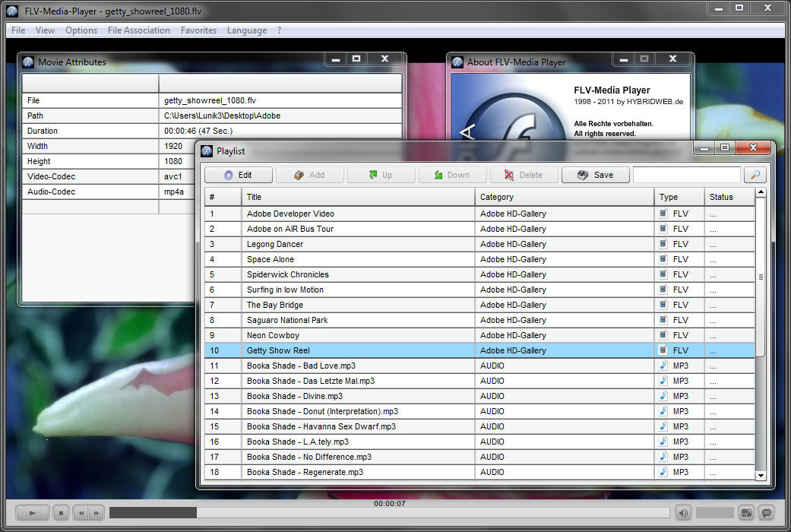Viewport: 791px width, 532px height.
Task: Click the Add button in Playlist
Action: [310, 175]
